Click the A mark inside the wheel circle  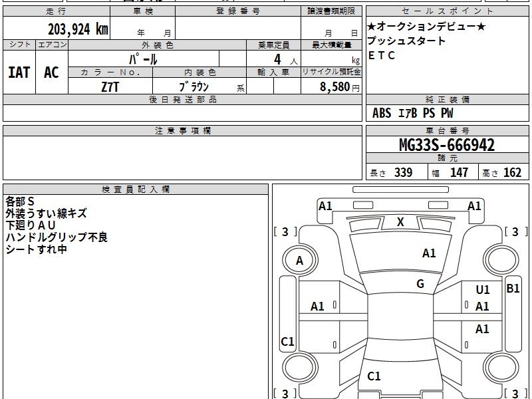[300, 261]
